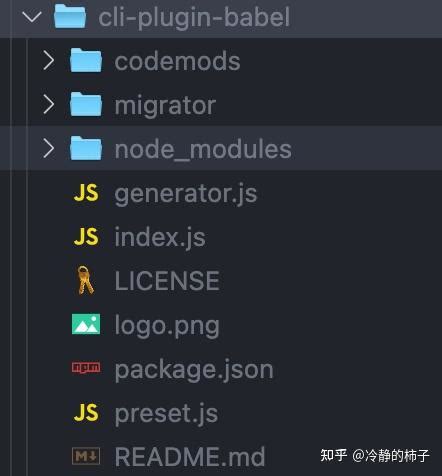Image resolution: width=442 pixels, height=476 pixels.
Task: Click the npm icon beside package.json
Action: pos(86,368)
